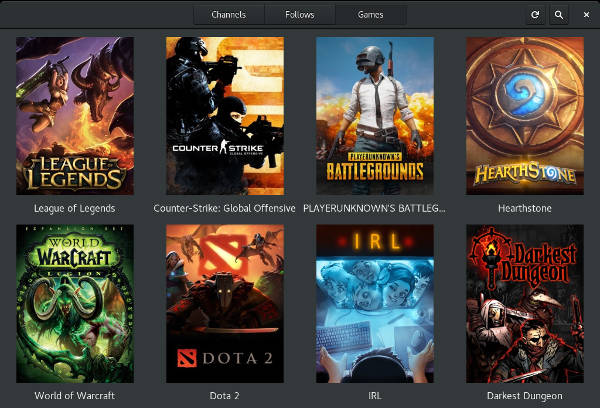600x408 pixels.
Task: Close the window with X button
Action: tap(586, 15)
